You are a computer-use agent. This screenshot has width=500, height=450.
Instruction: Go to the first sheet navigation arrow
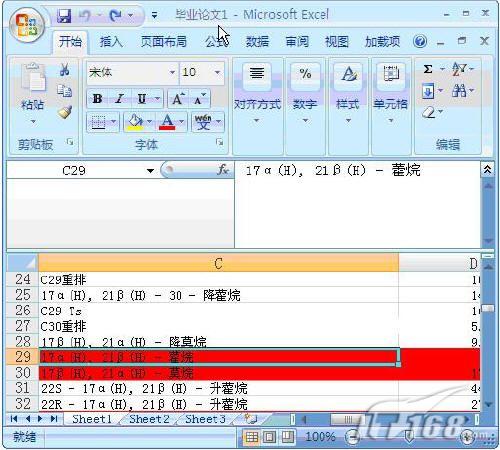pos(14,419)
